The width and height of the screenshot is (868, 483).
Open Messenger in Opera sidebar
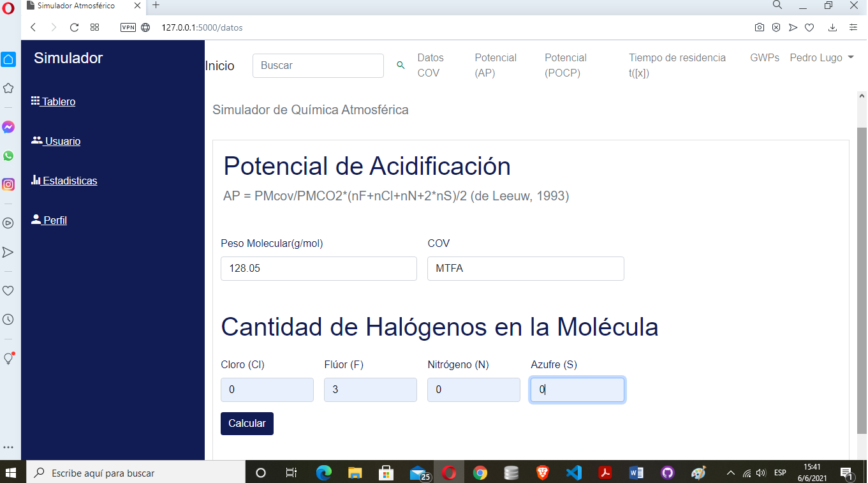click(8, 127)
